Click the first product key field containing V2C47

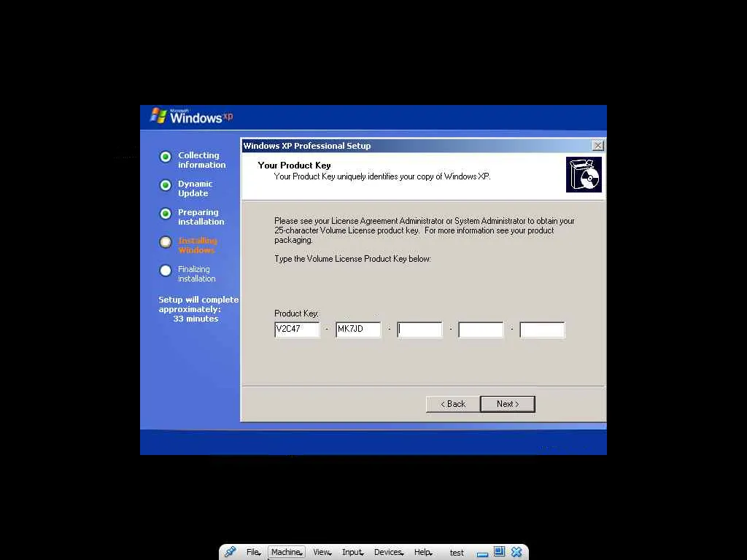pyautogui.click(x=298, y=330)
